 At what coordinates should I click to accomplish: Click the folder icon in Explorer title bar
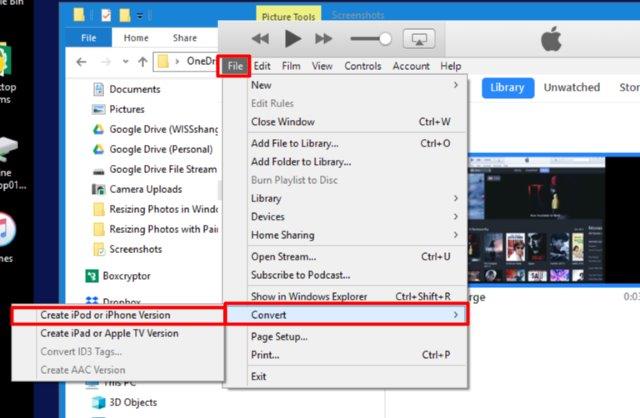coord(79,16)
